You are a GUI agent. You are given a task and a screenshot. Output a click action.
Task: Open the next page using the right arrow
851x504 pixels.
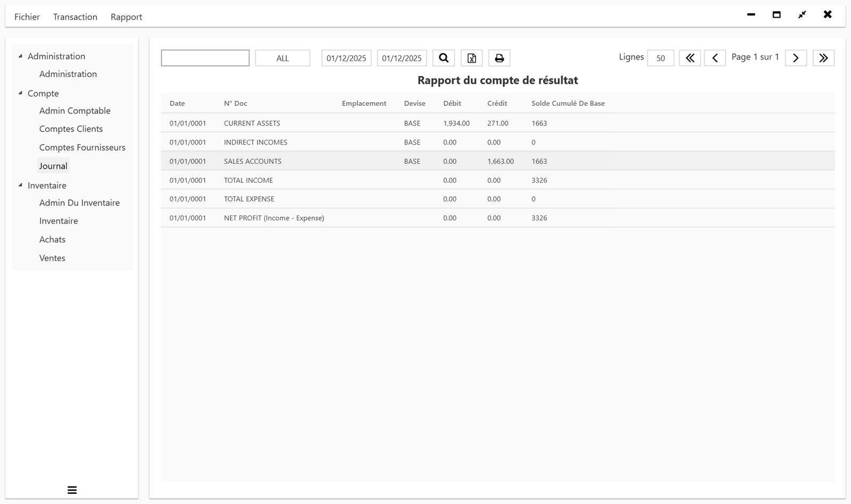pyautogui.click(x=795, y=57)
